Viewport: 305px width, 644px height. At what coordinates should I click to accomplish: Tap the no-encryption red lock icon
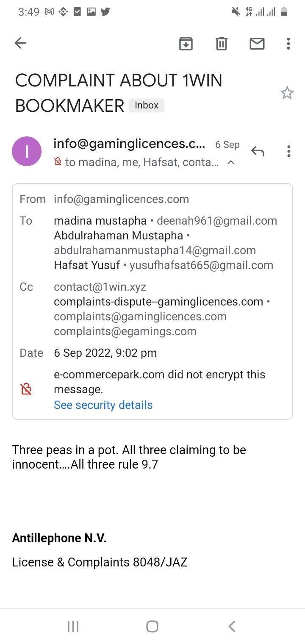26,389
